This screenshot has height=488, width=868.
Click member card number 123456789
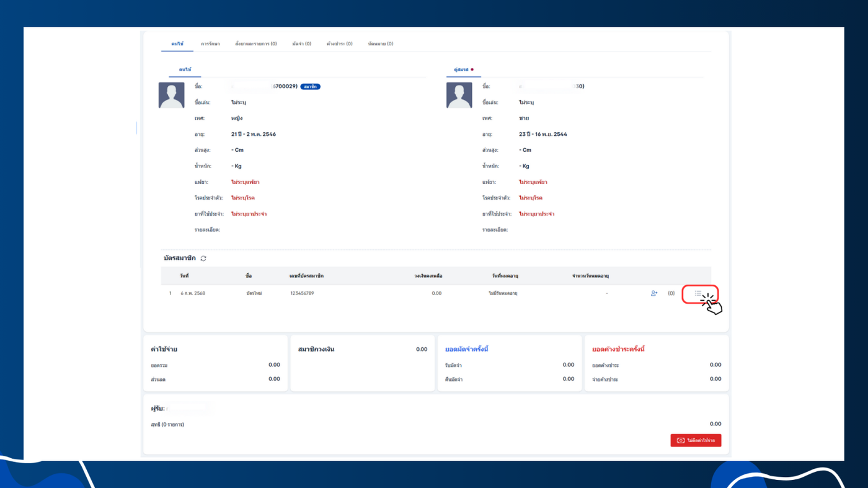pos(302,293)
